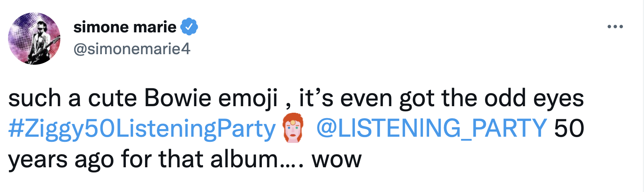Visit the @LISTENING_PARTY mention

click(431, 129)
